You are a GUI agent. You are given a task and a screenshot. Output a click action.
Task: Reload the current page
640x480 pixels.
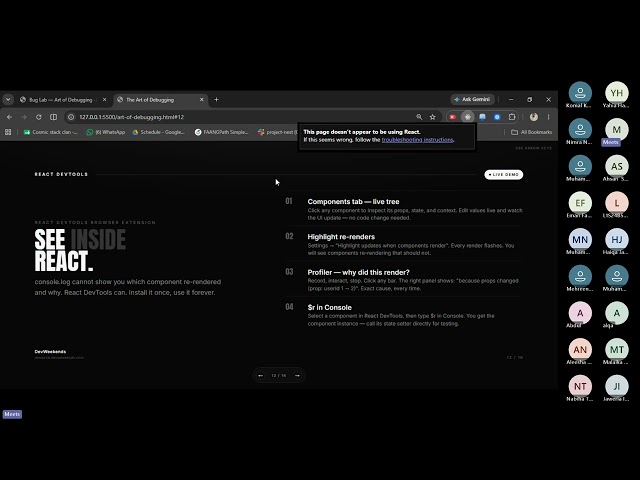coord(39,117)
